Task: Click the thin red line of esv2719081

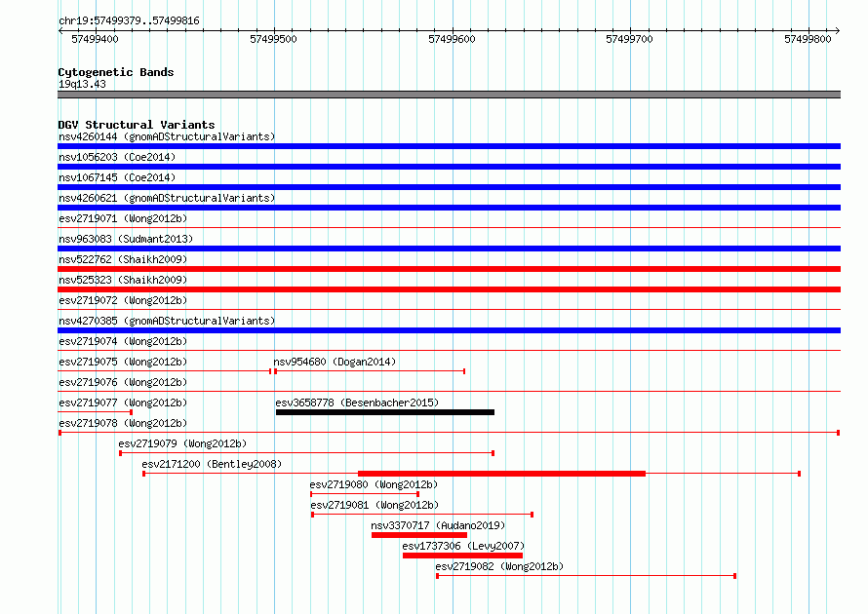Action: (422, 515)
